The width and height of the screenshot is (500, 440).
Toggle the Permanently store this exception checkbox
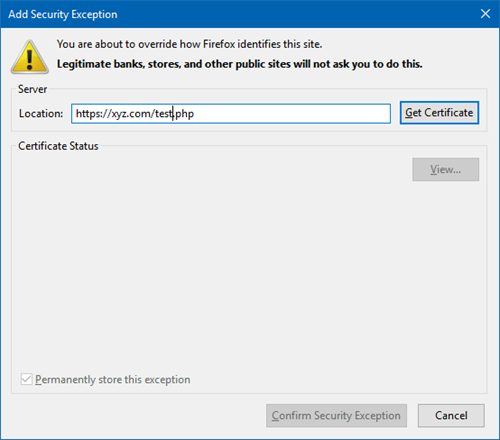pos(26,379)
